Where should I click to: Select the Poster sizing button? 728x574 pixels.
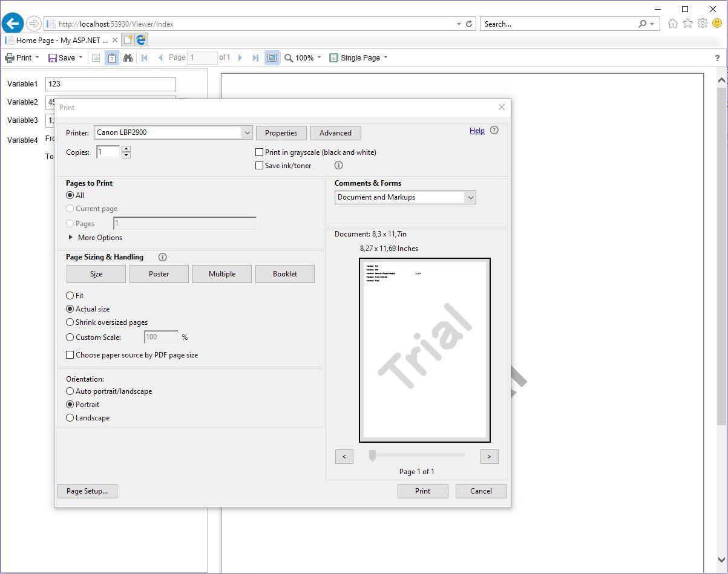[159, 274]
